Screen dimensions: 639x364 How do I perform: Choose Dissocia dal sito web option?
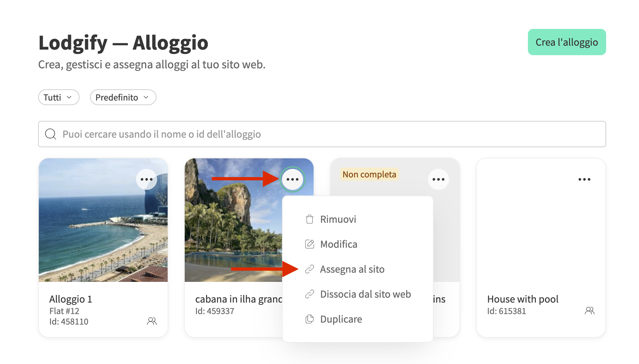365,294
